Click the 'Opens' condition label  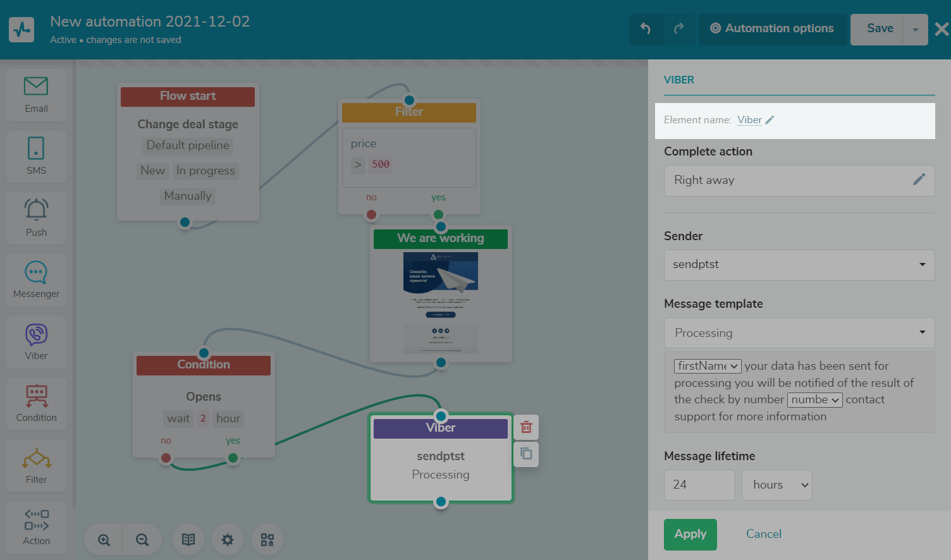click(204, 396)
